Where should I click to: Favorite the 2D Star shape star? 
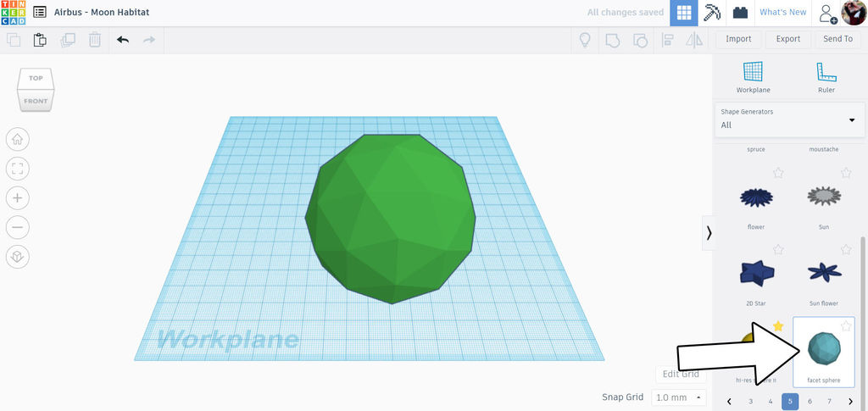pyautogui.click(x=778, y=249)
